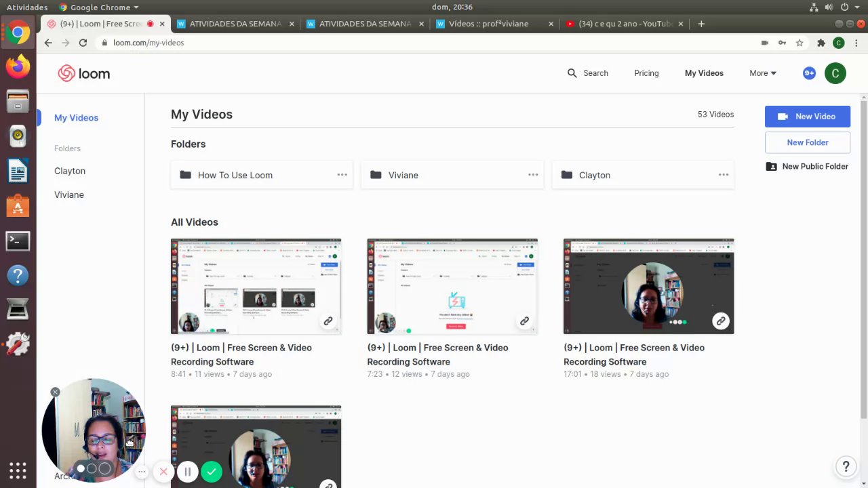Open Loom notifications 9+ badge
This screenshot has height=488, width=868.
(809, 73)
